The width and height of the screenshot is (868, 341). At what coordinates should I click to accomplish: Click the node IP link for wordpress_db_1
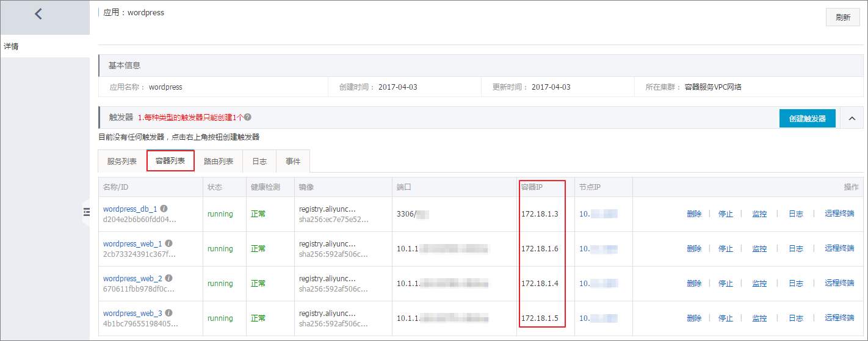click(598, 214)
